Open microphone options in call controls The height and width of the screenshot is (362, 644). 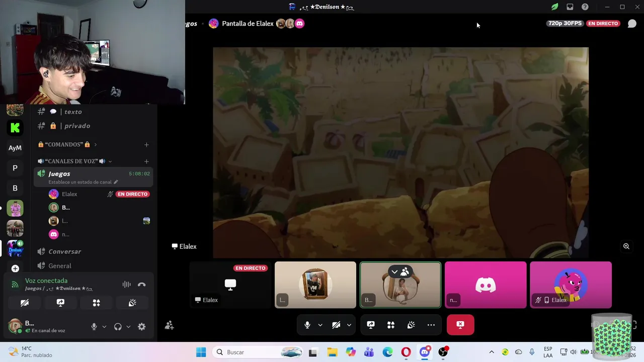(320, 325)
